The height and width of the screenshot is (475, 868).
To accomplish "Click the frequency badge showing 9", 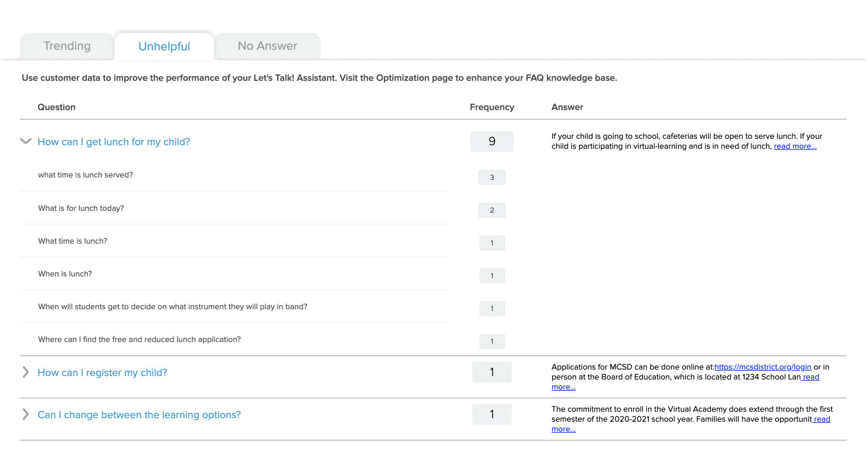I will pyautogui.click(x=492, y=141).
